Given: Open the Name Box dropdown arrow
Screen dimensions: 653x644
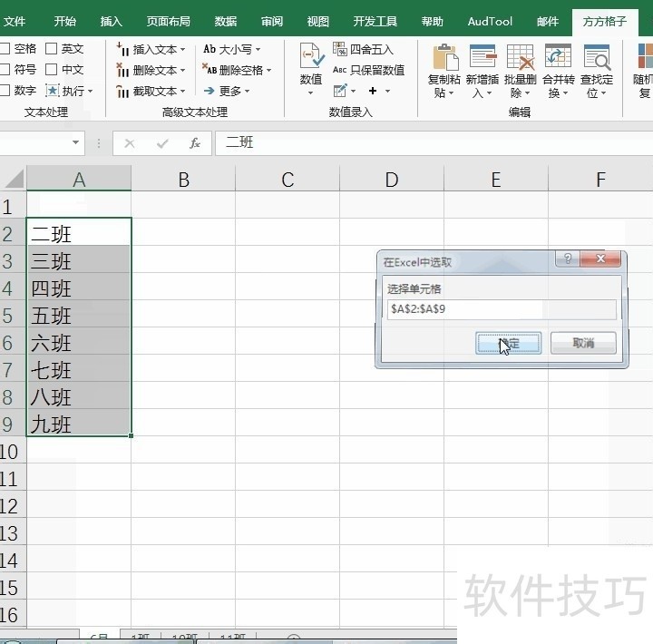Looking at the screenshot, I should (x=75, y=142).
